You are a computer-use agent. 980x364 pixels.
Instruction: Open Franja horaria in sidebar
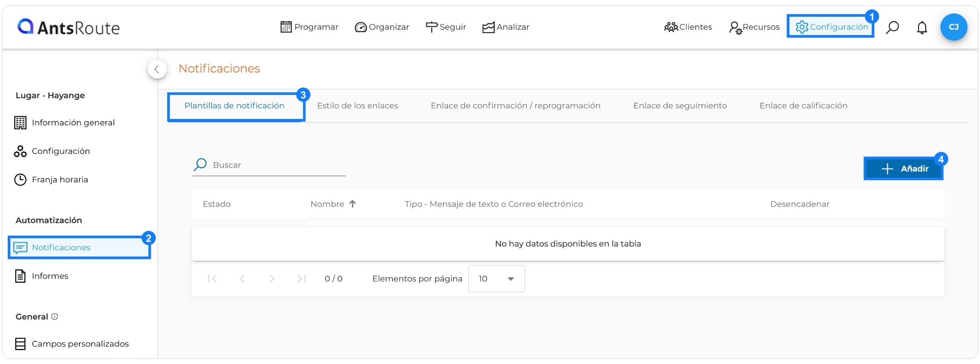pyautogui.click(x=60, y=180)
